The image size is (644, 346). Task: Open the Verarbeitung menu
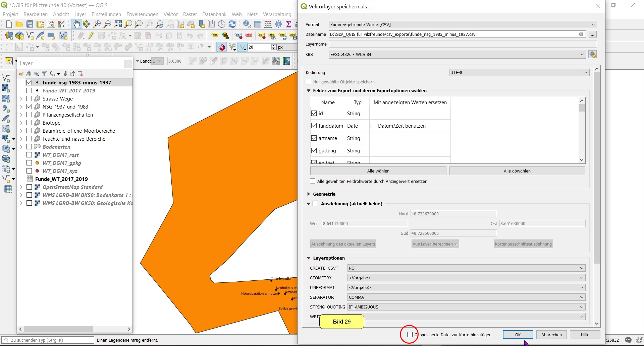pyautogui.click(x=277, y=14)
